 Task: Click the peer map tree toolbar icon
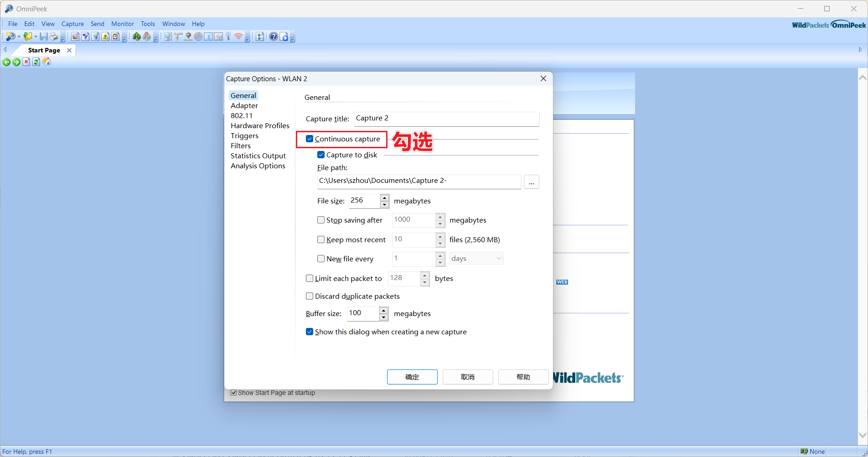tap(178, 36)
